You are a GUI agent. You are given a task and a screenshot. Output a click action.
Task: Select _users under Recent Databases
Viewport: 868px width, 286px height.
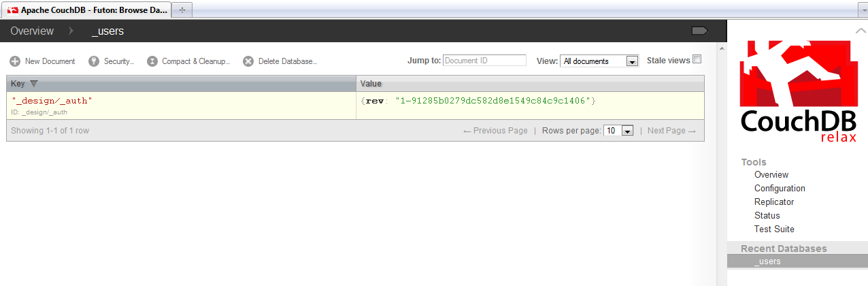pyautogui.click(x=767, y=261)
